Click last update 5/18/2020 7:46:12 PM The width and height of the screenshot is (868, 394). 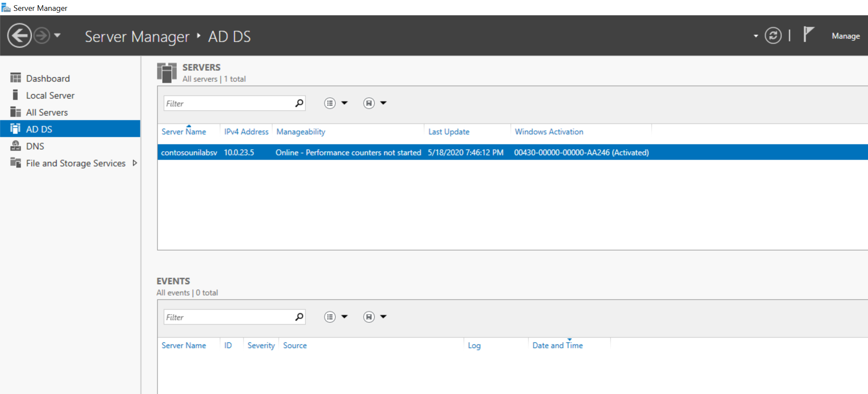tap(466, 152)
